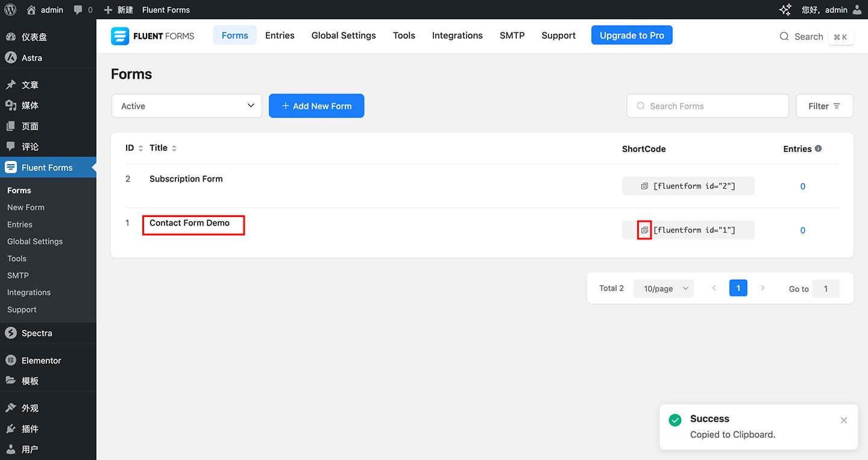The image size is (868, 460).
Task: Open SMTP tab in top nav
Action: pos(512,36)
